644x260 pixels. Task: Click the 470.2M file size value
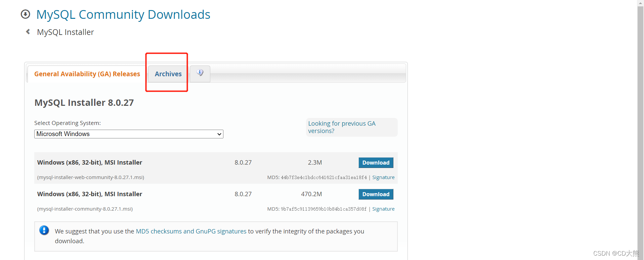(x=311, y=194)
